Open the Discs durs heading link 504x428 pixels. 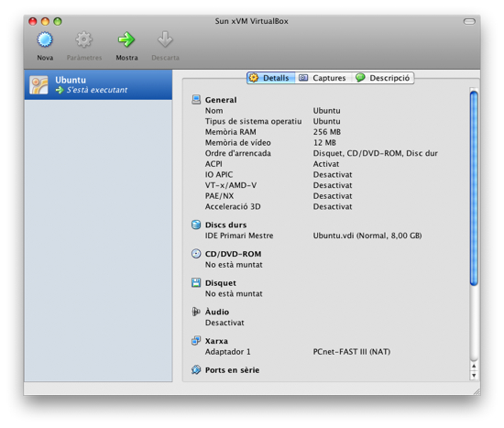[x=226, y=225]
